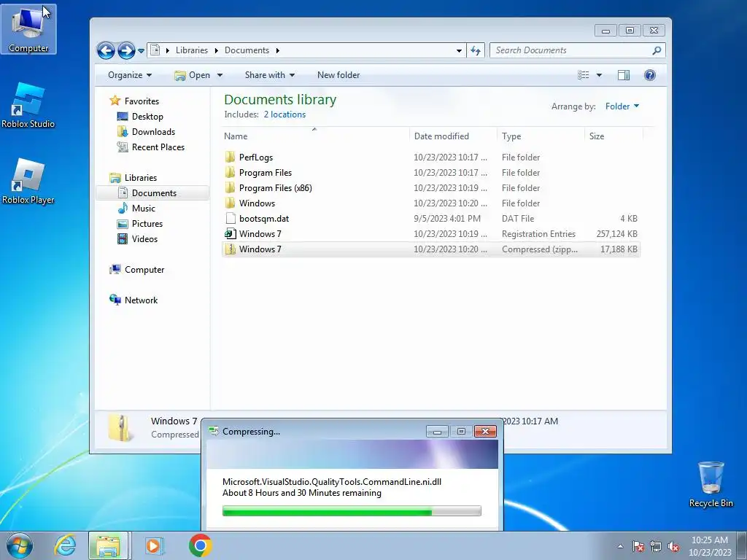Select the Windows folder
The height and width of the screenshot is (560, 747).
(430, 203)
